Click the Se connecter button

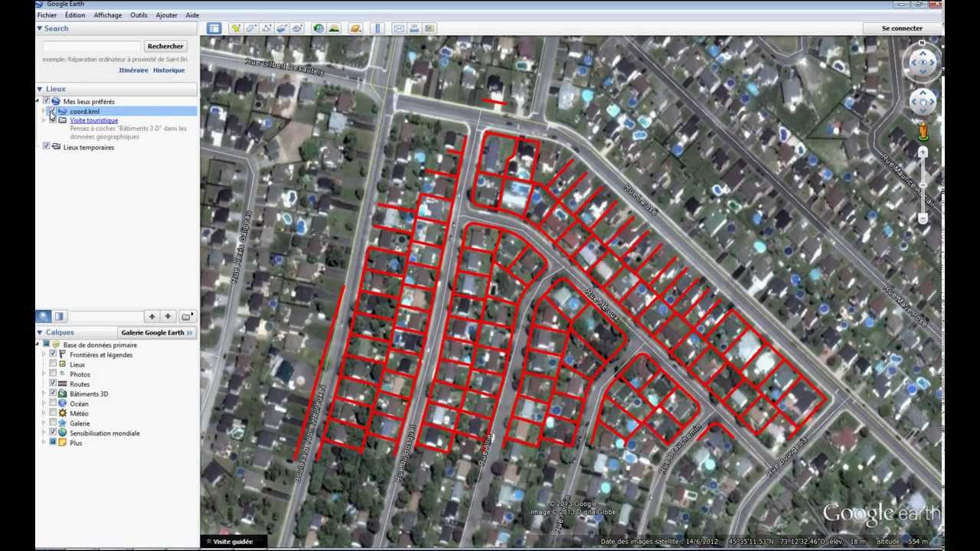[903, 28]
